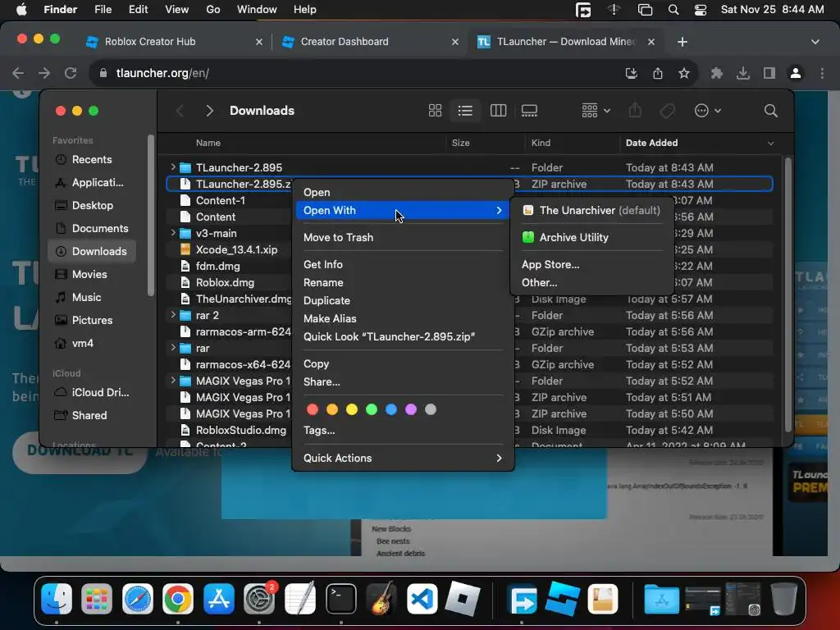Switch Finder to list view

(x=465, y=111)
